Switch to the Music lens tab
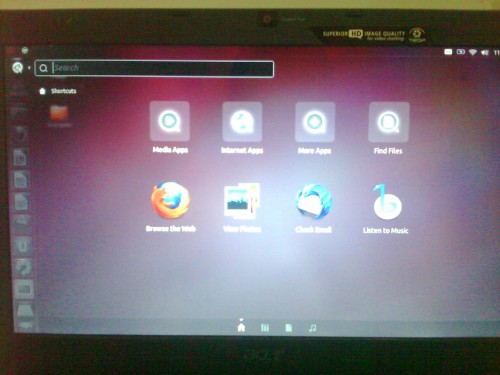 coord(312,328)
